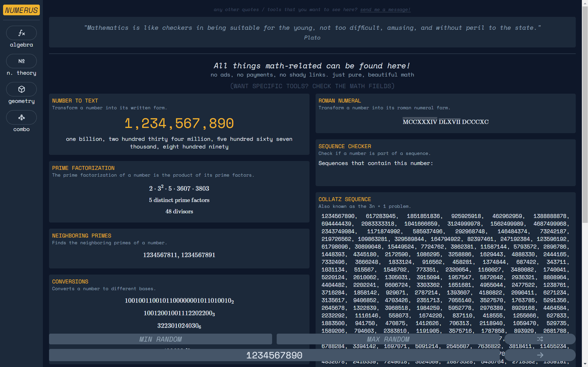This screenshot has height=367, width=588.
Task: Follow the 'send me a message!' link
Action: pyautogui.click(x=385, y=9)
